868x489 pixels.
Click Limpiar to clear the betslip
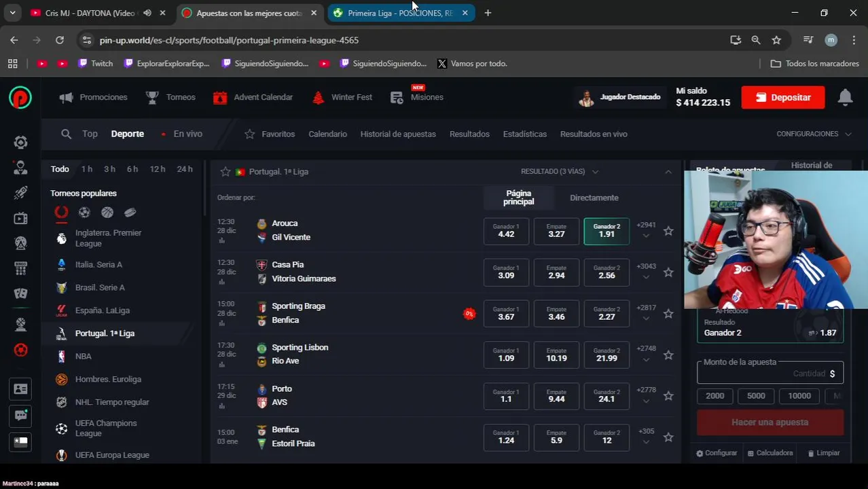(x=824, y=453)
